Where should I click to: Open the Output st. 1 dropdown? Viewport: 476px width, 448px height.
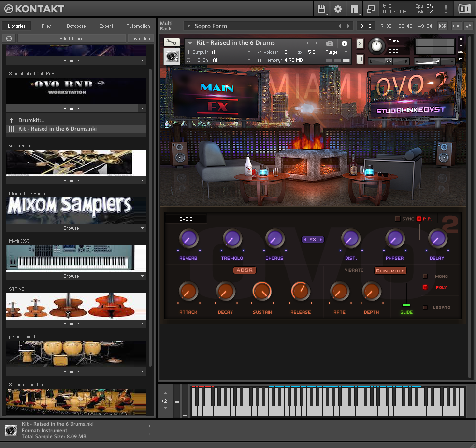pyautogui.click(x=219, y=52)
